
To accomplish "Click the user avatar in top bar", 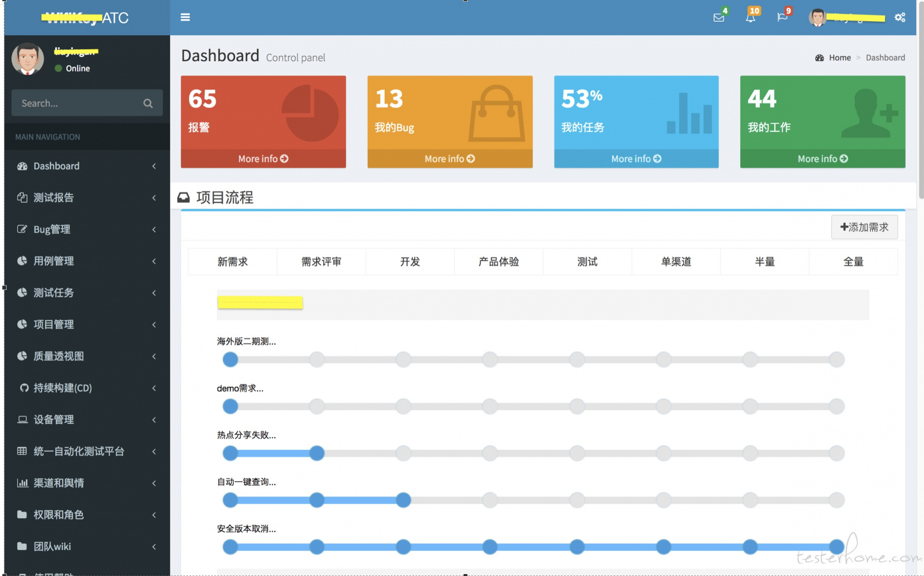I will pos(817,18).
